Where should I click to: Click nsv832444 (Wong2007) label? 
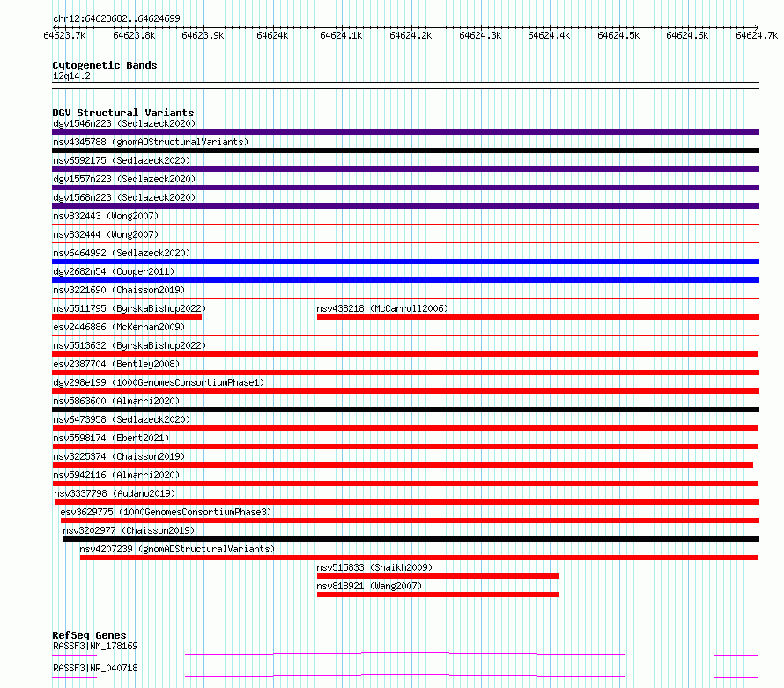click(106, 234)
